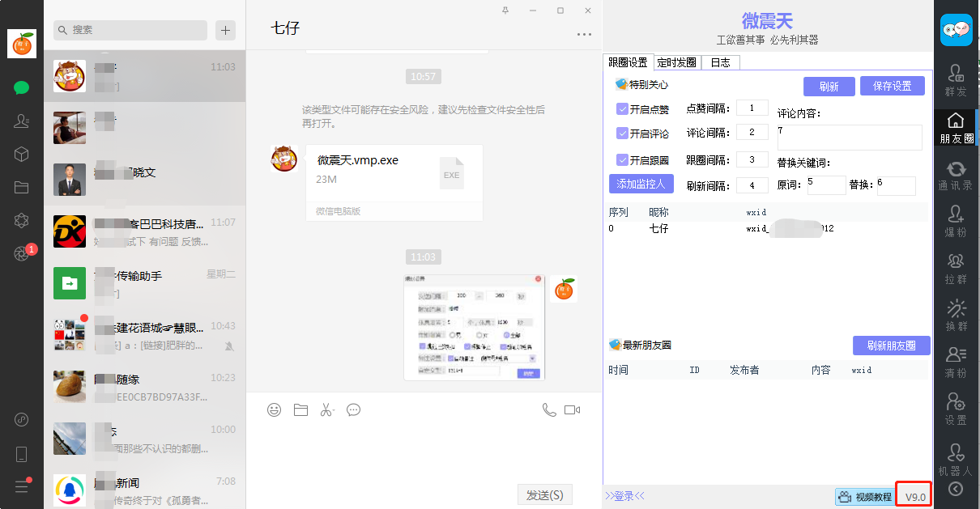Select the 爆粉 sidebar icon
This screenshot has width=980, height=509.
[956, 219]
